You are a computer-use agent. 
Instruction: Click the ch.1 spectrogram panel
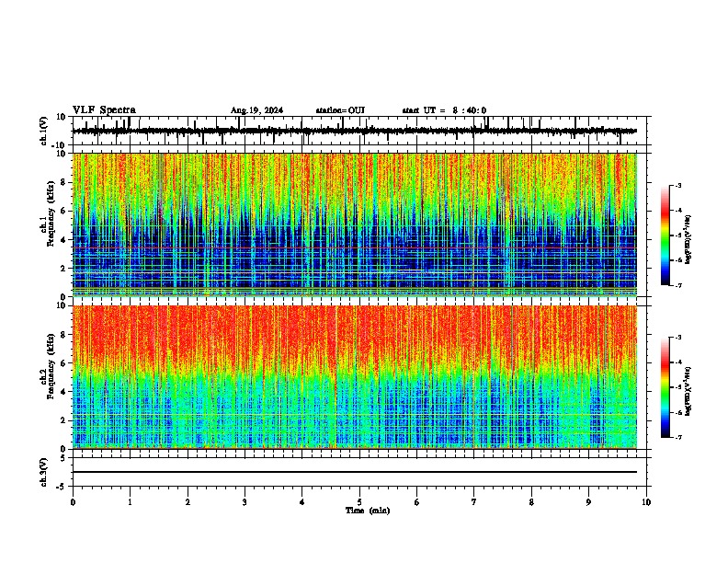point(354,224)
